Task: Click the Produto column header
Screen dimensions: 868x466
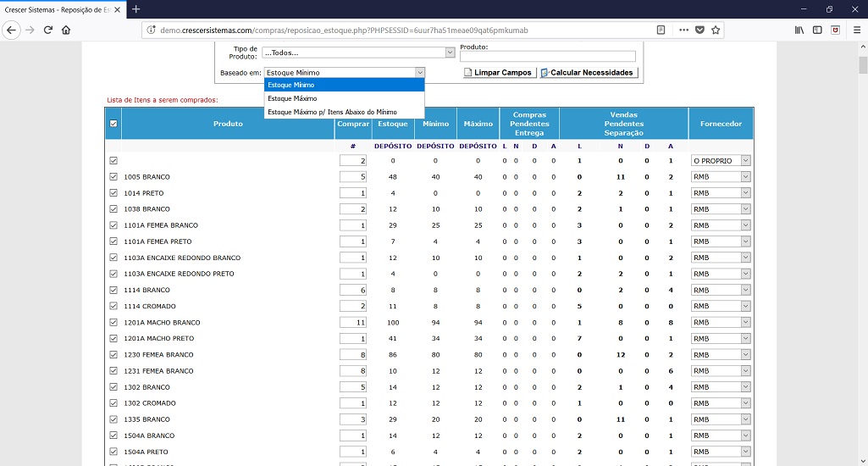Action: [x=228, y=124]
